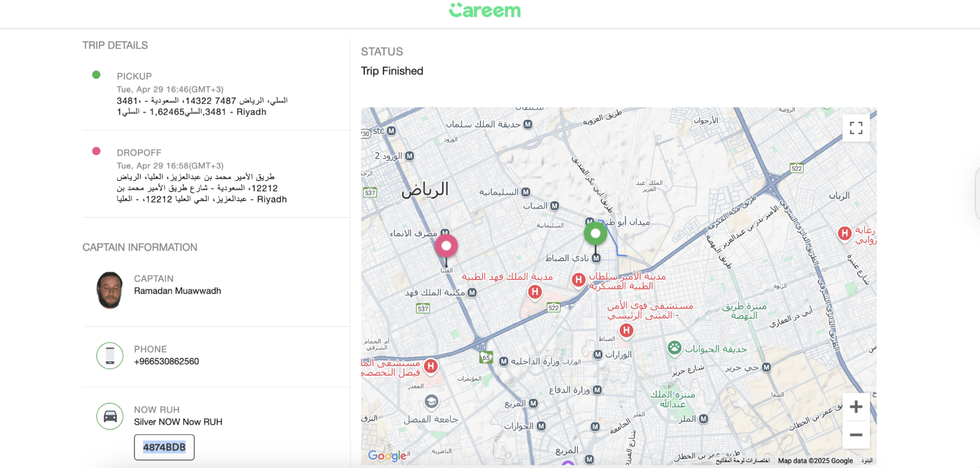This screenshot has height=468, width=980.
Task: Click the phone icon beside PHONE
Action: (x=110, y=356)
